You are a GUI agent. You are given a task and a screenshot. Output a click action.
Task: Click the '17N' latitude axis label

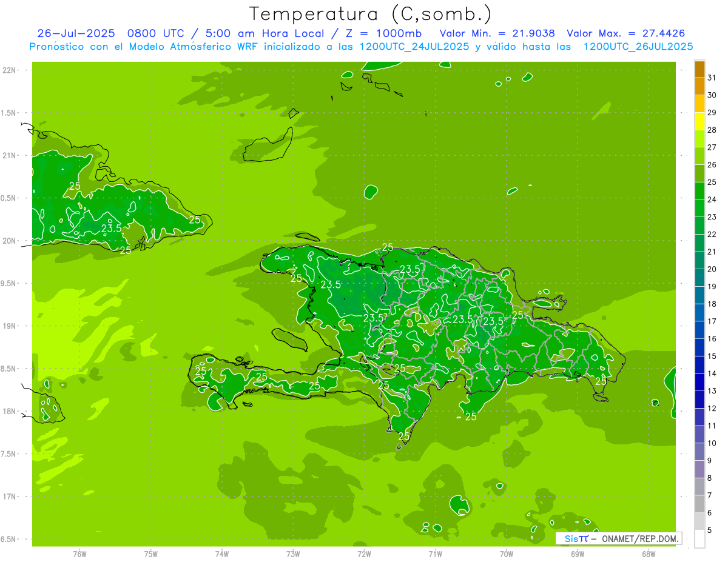8,497
